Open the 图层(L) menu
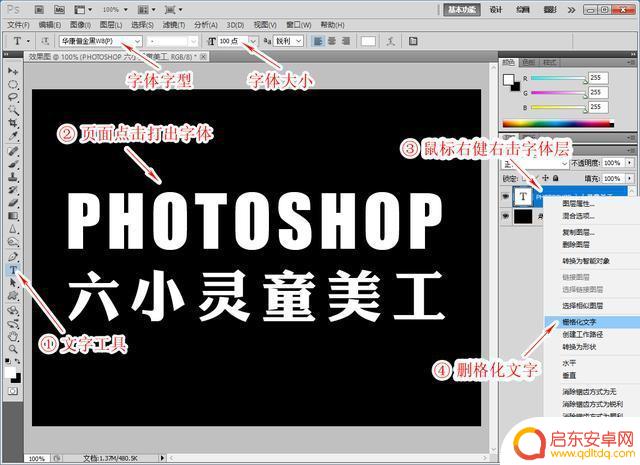This screenshot has height=465, width=640. click(111, 25)
